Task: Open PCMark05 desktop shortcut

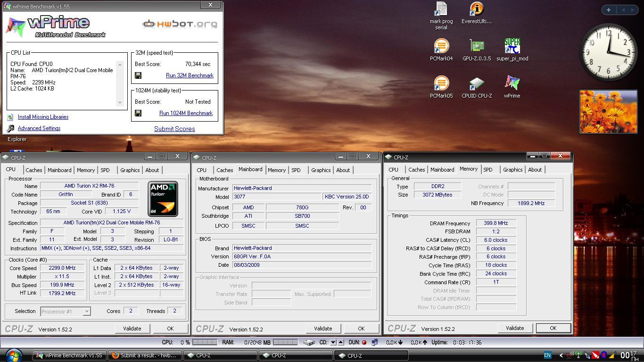Action: (x=441, y=87)
